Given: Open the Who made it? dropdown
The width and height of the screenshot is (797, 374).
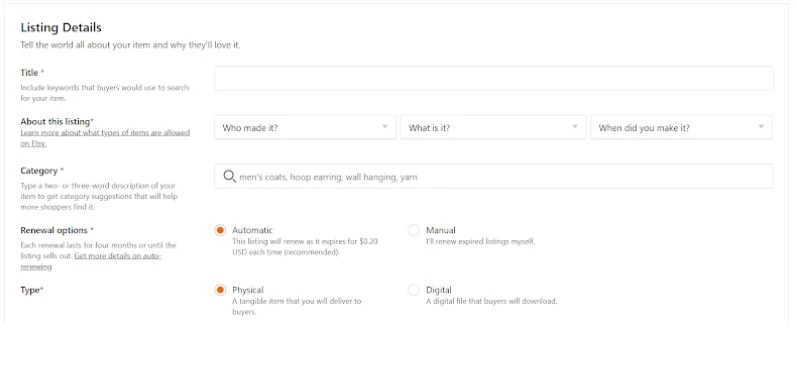Looking at the screenshot, I should point(305,127).
